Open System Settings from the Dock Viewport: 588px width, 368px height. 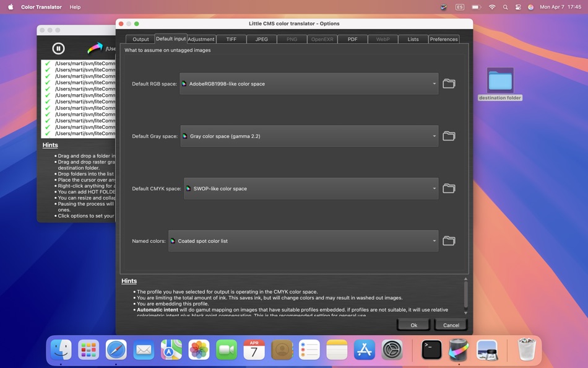[x=392, y=350]
